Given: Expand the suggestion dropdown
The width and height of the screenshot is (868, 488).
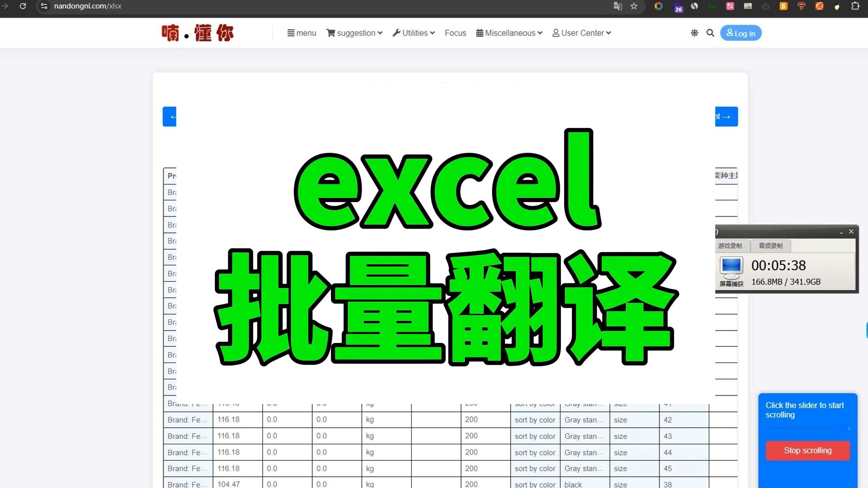Looking at the screenshot, I should (x=354, y=33).
